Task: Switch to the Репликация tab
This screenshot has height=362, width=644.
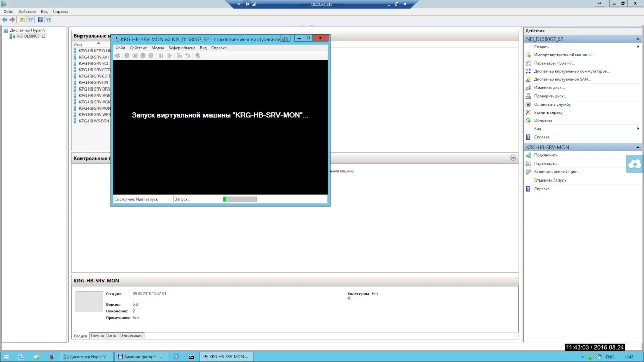Action: [x=132, y=335]
